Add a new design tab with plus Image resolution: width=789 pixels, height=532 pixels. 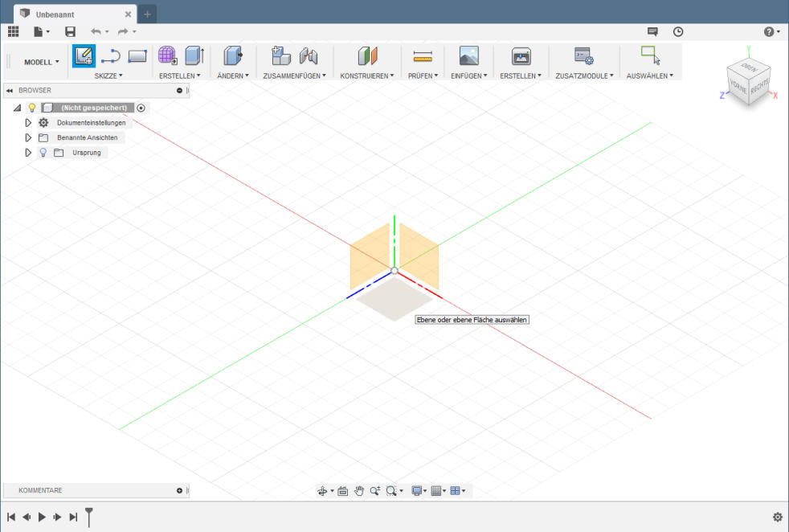pos(147,14)
